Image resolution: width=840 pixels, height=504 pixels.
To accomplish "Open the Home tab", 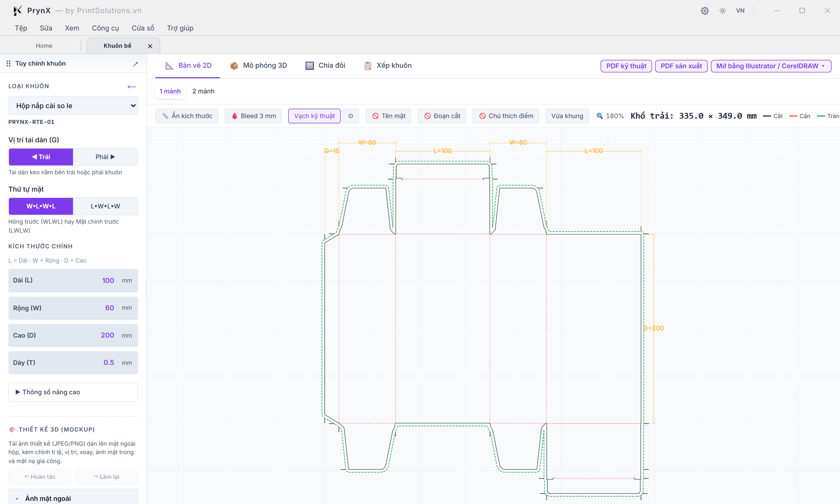I will pos(44,46).
